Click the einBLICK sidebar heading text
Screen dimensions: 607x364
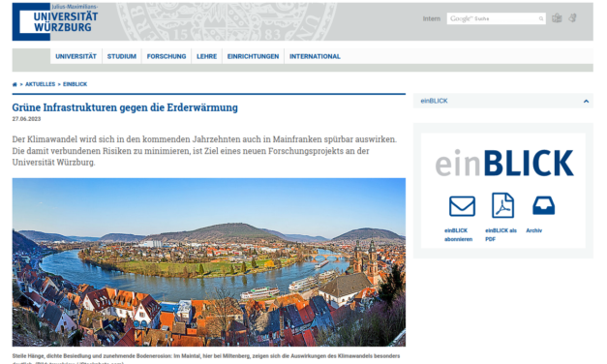click(x=434, y=101)
